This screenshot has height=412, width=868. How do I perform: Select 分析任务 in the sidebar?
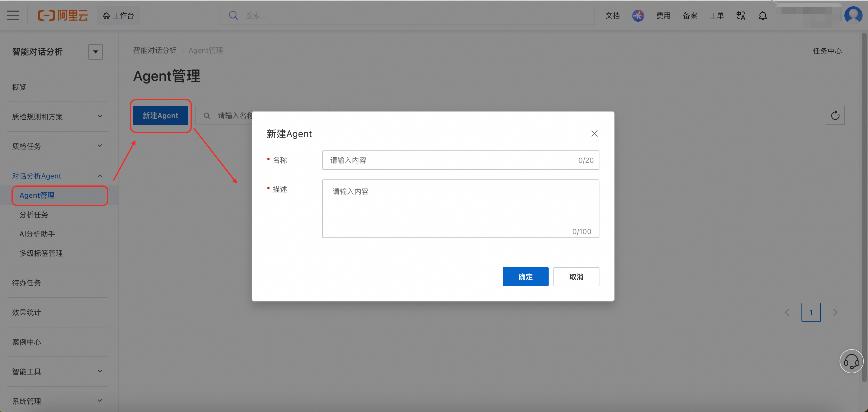(x=34, y=214)
